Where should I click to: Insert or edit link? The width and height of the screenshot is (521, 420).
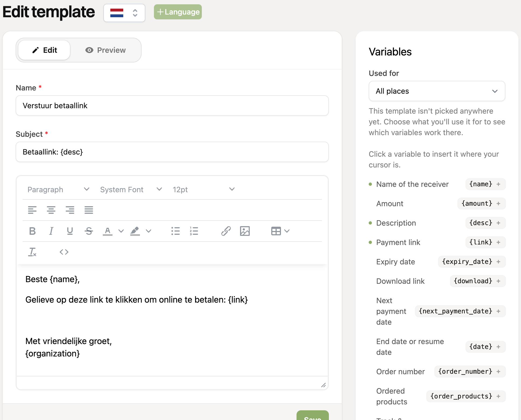(226, 231)
